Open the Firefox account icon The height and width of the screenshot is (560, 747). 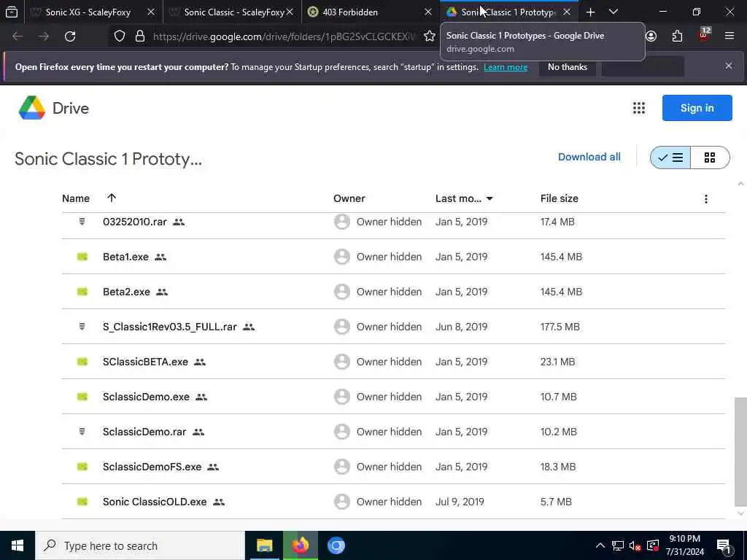(651, 36)
